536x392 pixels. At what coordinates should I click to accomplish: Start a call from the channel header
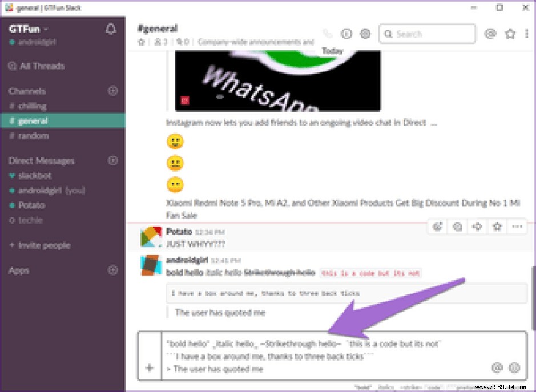coord(327,34)
